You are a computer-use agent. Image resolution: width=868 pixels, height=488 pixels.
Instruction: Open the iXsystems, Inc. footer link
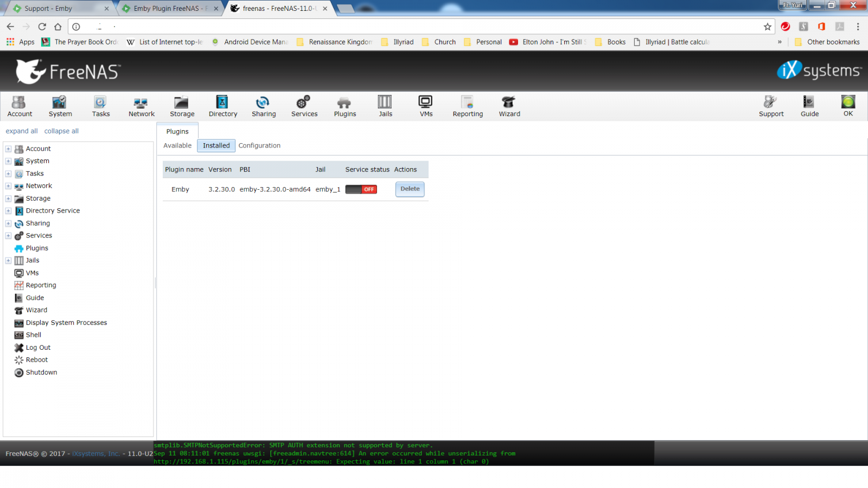[x=96, y=454]
